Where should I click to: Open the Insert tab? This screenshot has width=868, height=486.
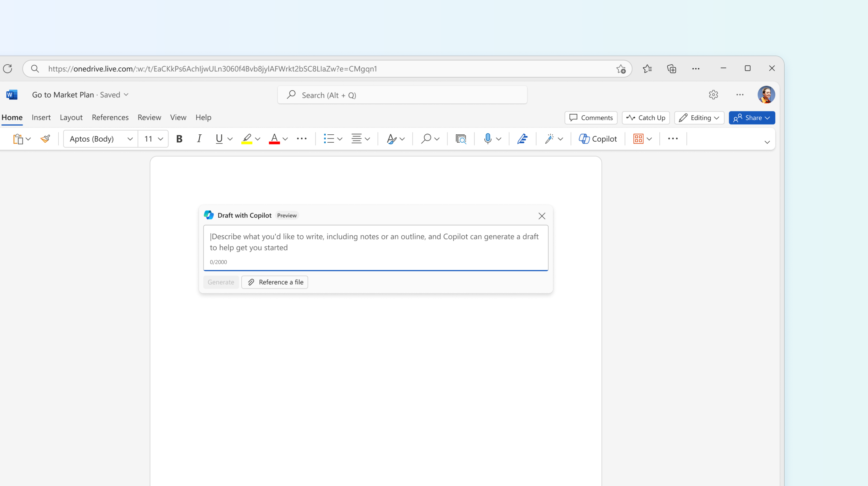[x=41, y=117]
